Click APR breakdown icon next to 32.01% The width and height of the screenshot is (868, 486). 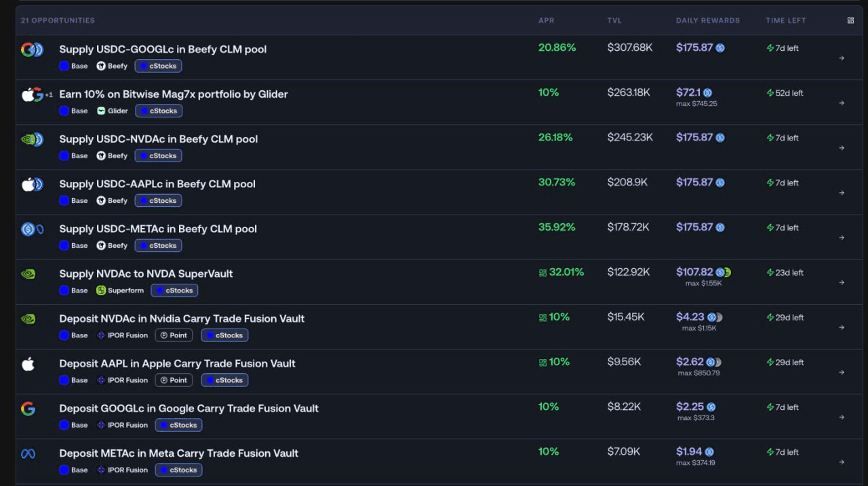542,273
